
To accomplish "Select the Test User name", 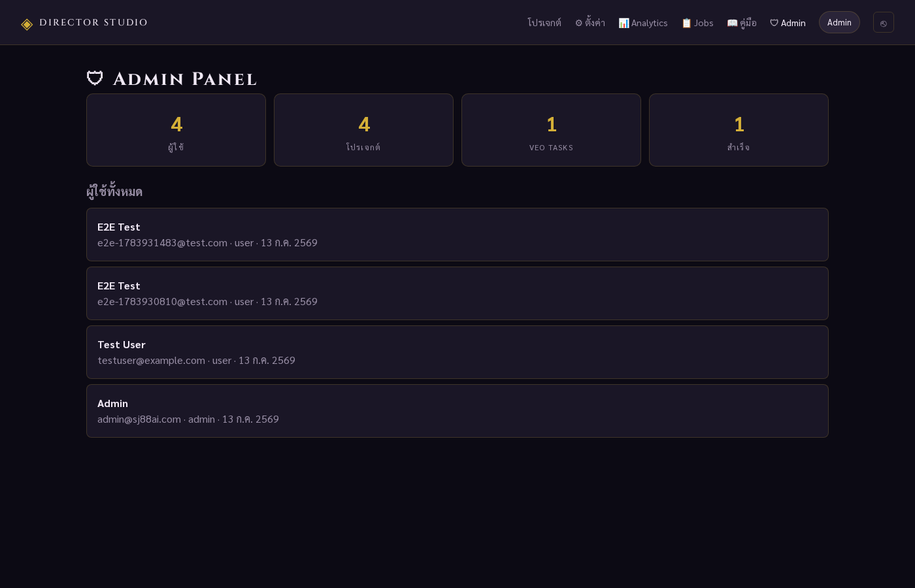I will [122, 344].
